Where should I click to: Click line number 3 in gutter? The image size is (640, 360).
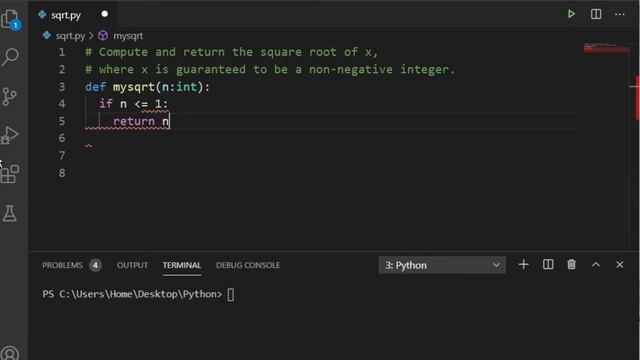tap(62, 87)
